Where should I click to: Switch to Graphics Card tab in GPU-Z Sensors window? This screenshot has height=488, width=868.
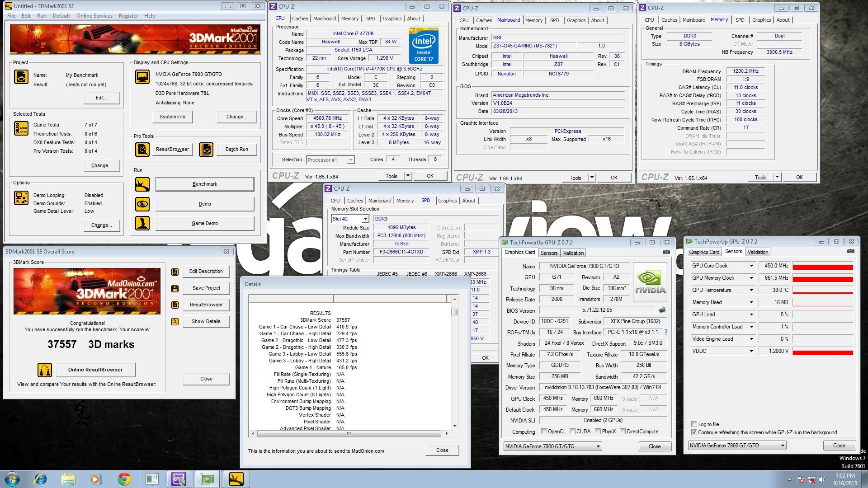pos(704,252)
